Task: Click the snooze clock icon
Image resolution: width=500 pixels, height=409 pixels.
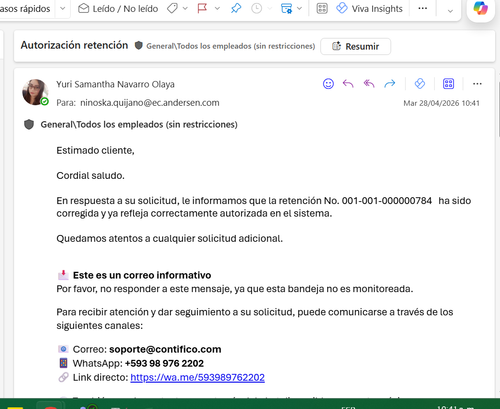Action: (256, 8)
